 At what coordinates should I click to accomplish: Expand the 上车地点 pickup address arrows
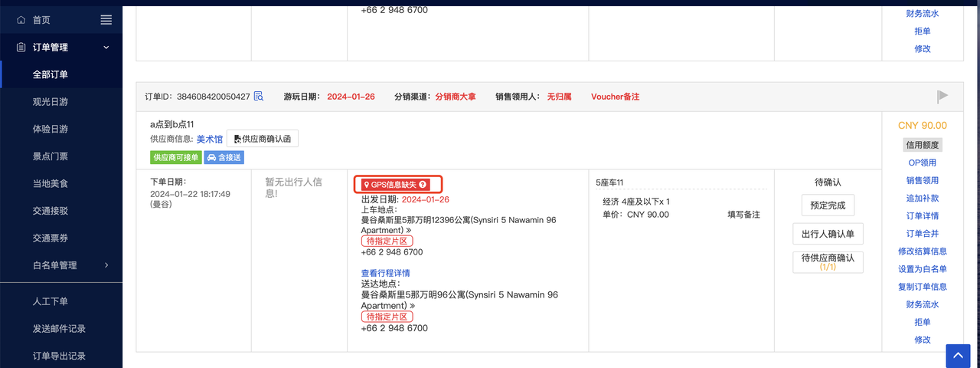[409, 230]
